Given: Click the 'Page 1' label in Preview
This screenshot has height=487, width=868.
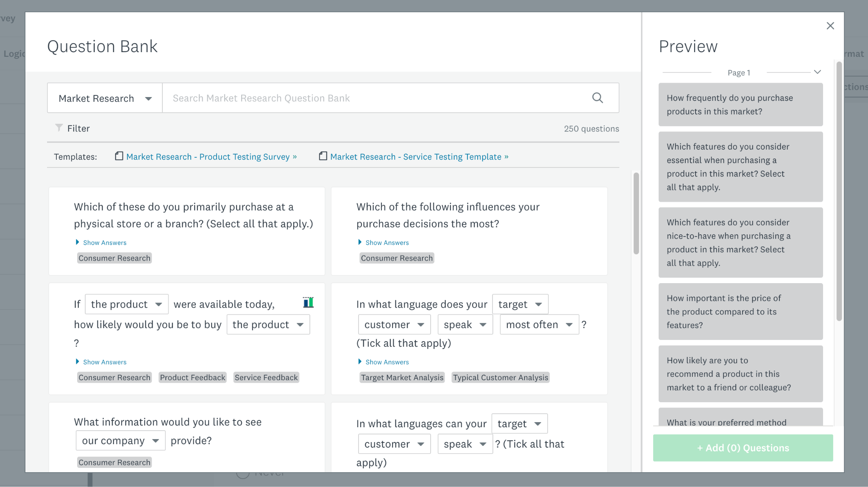Looking at the screenshot, I should [x=739, y=72].
